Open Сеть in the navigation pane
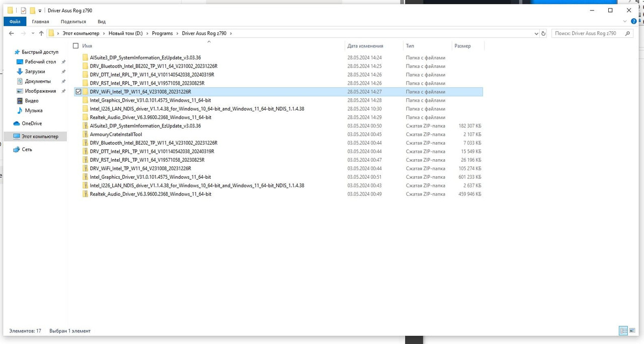This screenshot has height=344, width=644. click(x=23, y=150)
